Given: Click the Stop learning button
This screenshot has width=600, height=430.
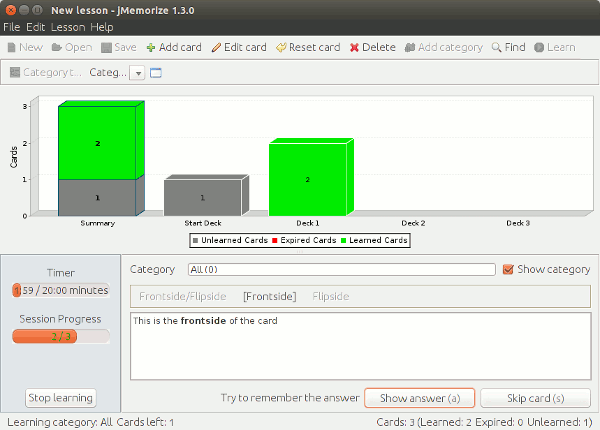Looking at the screenshot, I should point(60,397).
